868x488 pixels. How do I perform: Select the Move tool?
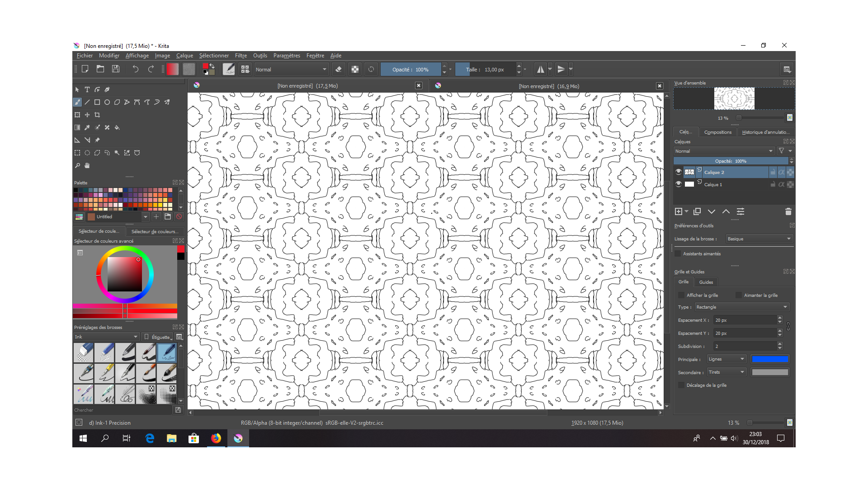pyautogui.click(x=87, y=115)
